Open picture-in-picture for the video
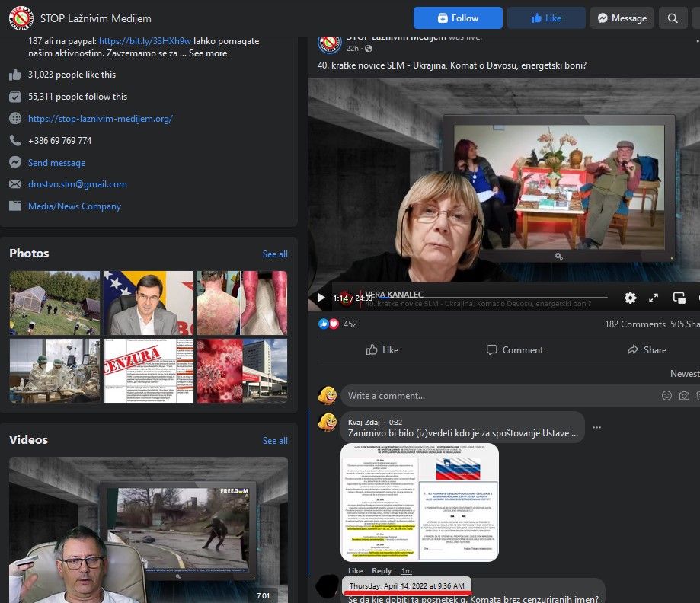 679,298
